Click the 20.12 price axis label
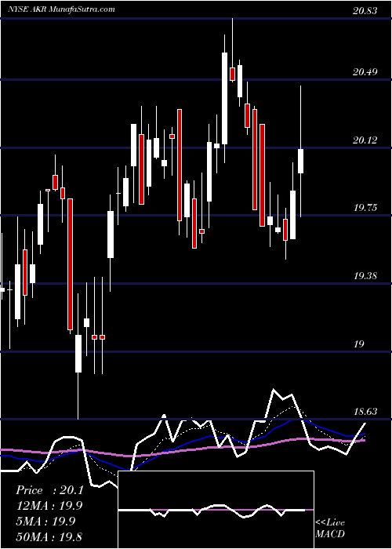 point(365,140)
